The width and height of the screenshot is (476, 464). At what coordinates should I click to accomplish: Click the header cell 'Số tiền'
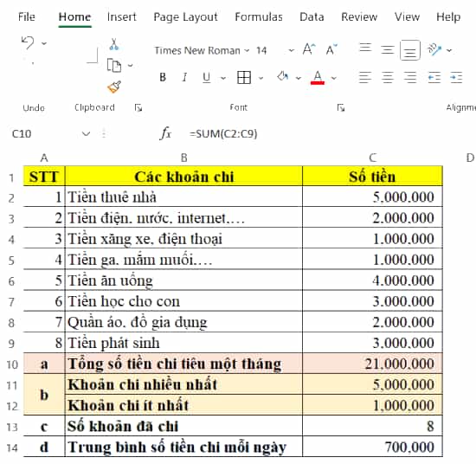click(372, 176)
